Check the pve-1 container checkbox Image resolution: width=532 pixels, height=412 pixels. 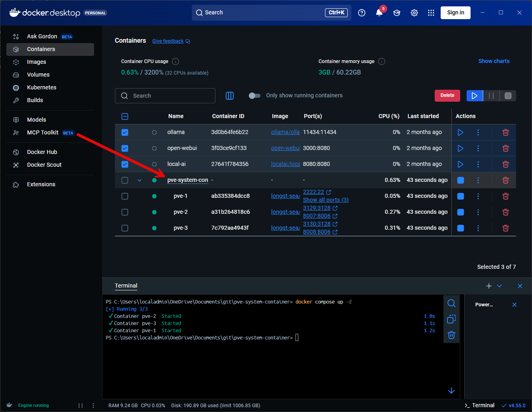125,196
